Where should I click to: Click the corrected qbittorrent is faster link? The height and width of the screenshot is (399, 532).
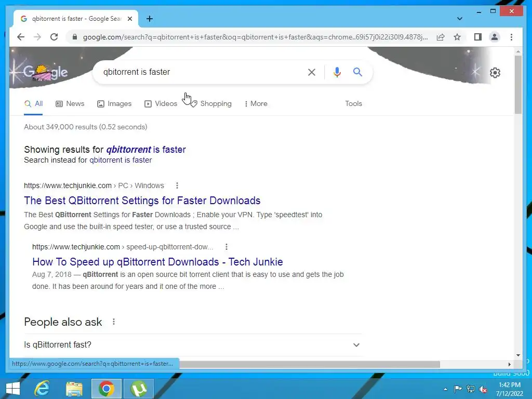click(x=146, y=149)
